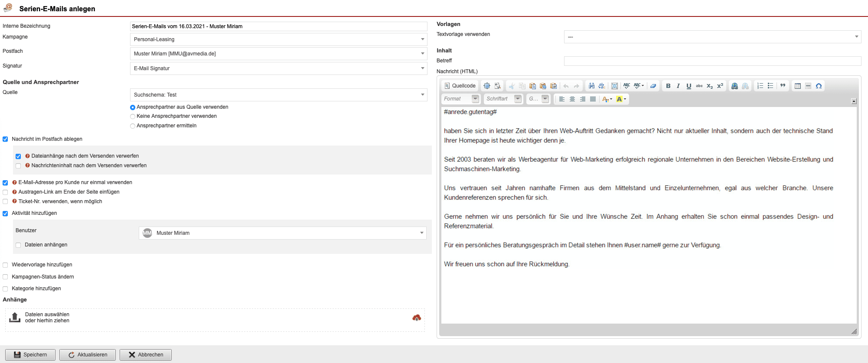Expand the Textvorlage verwenden dropdown
Image resolution: width=868 pixels, height=363 pixels.
click(712, 37)
